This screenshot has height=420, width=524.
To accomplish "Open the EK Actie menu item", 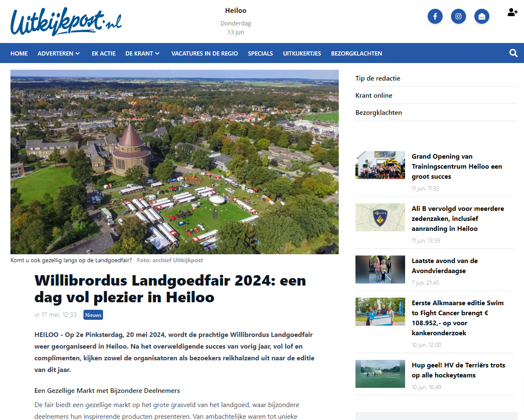I will point(103,53).
